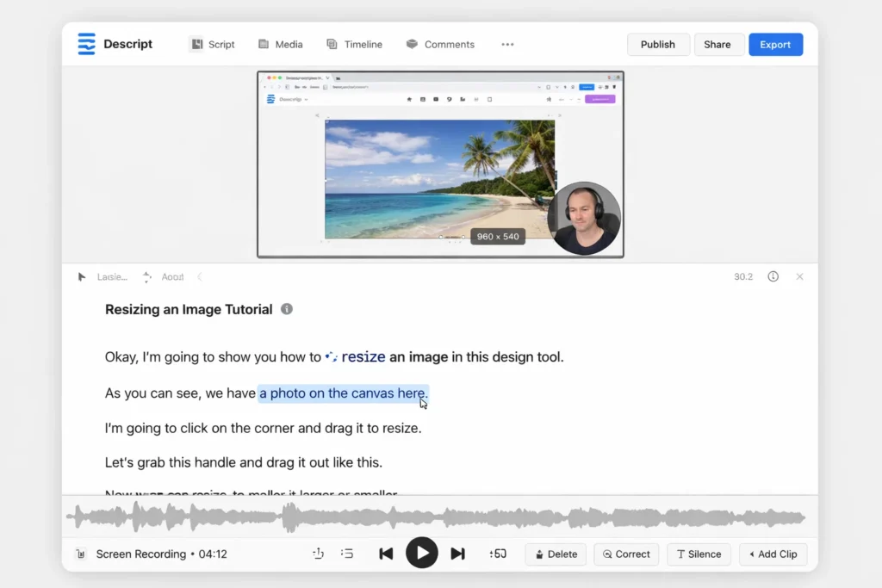
Task: Switch to the Timeline view
Action: coord(354,44)
